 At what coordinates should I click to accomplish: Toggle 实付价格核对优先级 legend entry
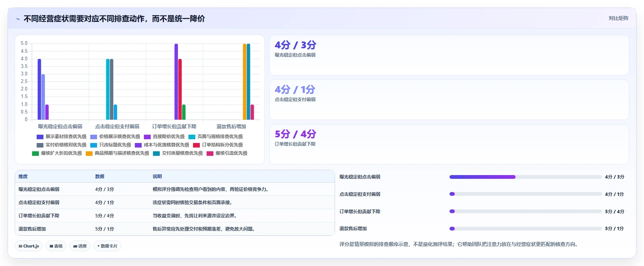click(62, 145)
